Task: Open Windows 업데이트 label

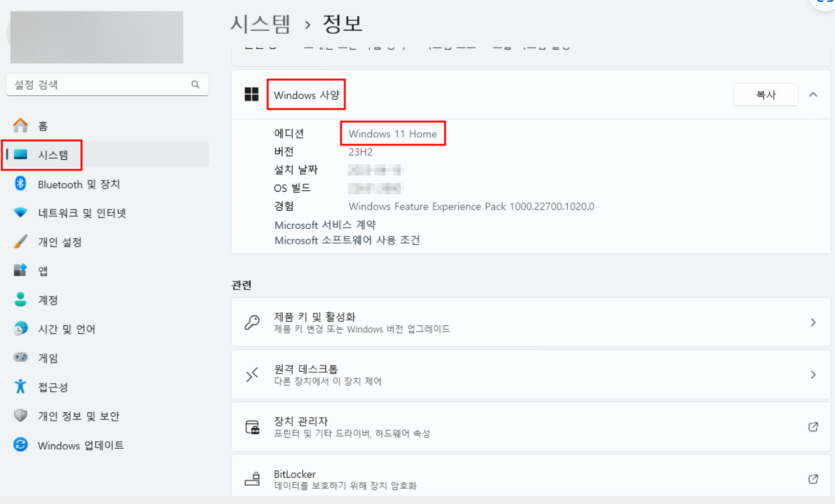Action: click(81, 446)
